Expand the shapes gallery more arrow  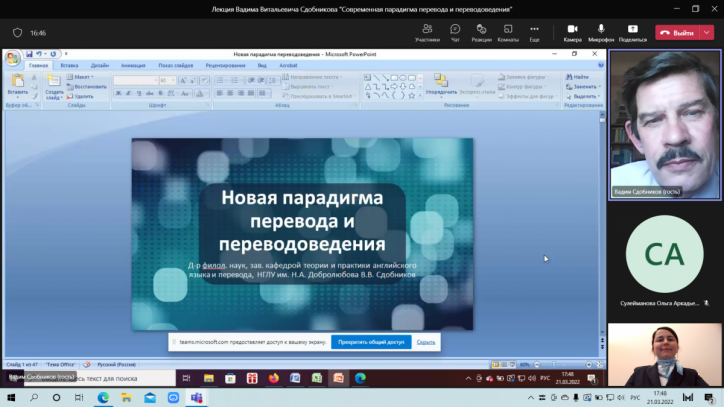click(420, 96)
